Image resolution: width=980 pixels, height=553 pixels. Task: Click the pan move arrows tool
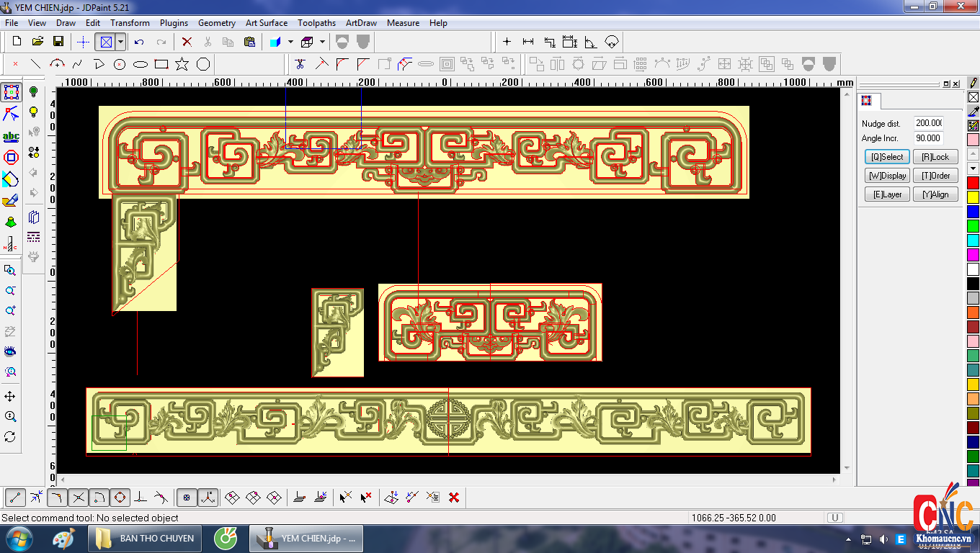[10, 397]
